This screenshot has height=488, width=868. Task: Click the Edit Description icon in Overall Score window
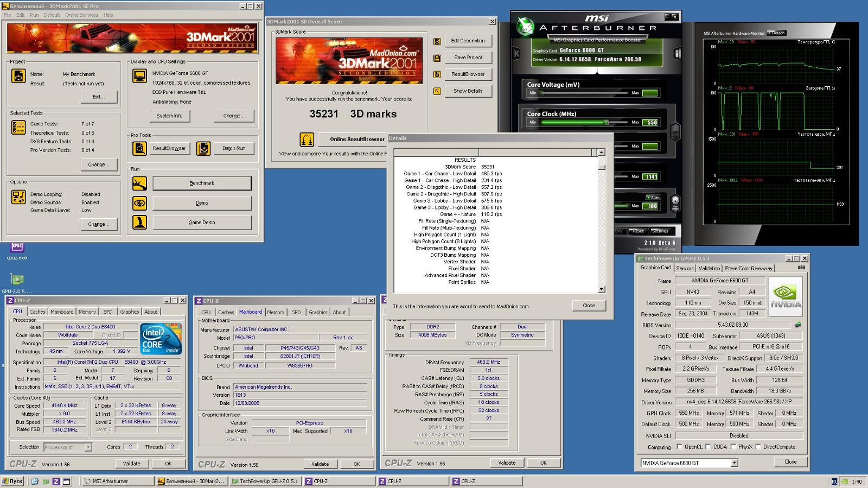pos(437,41)
